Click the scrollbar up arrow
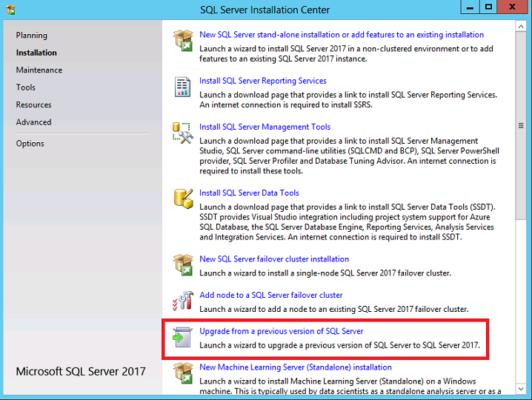This screenshot has width=532, height=400. click(x=520, y=26)
